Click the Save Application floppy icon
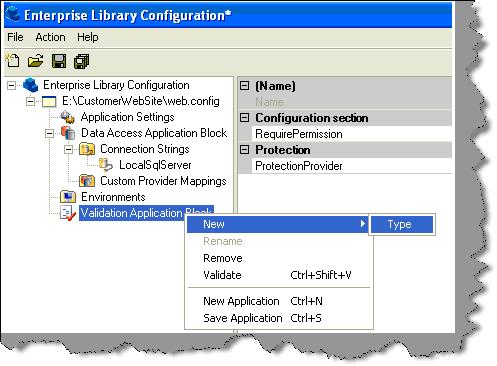 click(59, 61)
